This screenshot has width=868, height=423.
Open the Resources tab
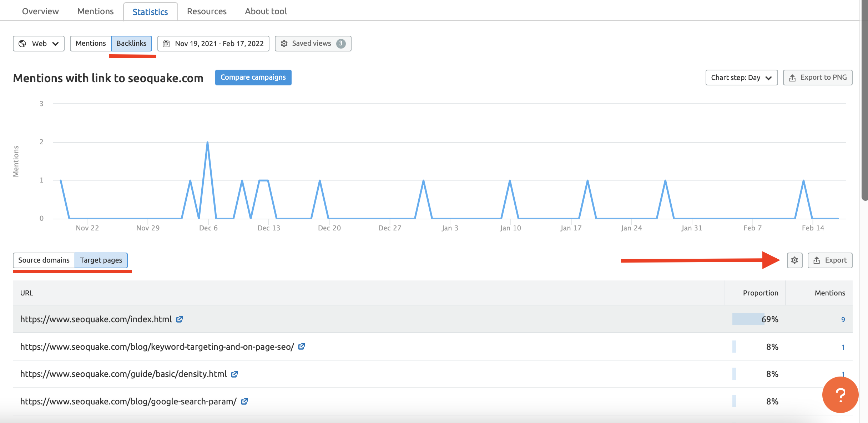click(x=207, y=11)
